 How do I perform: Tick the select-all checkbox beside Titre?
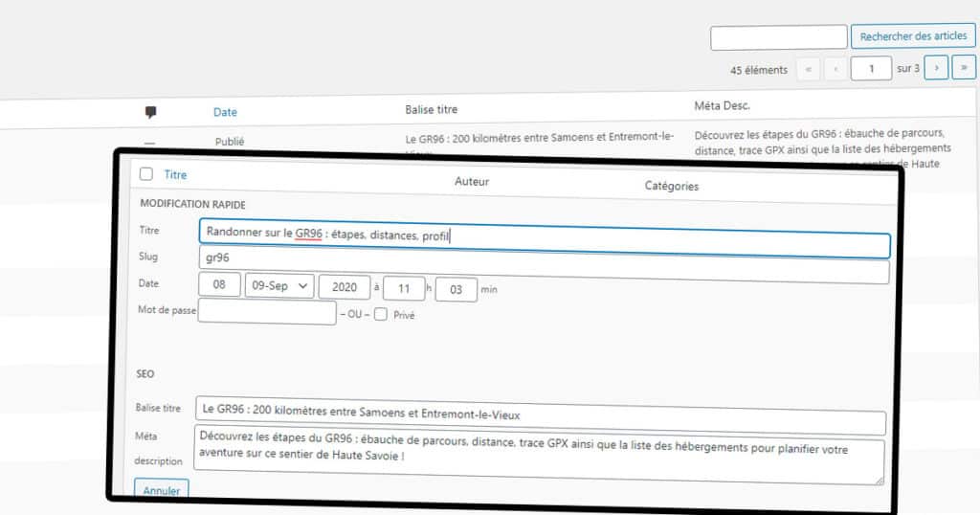[x=146, y=174]
